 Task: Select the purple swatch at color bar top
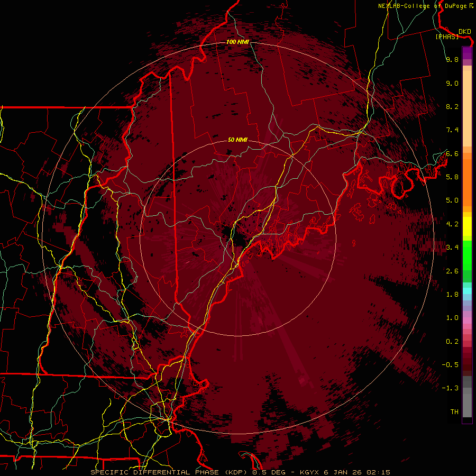(467, 53)
